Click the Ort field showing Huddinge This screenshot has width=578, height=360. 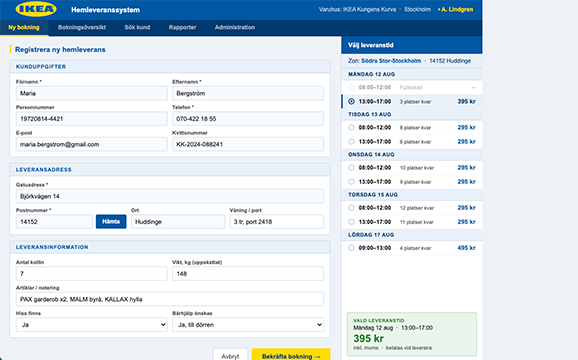[178, 222]
